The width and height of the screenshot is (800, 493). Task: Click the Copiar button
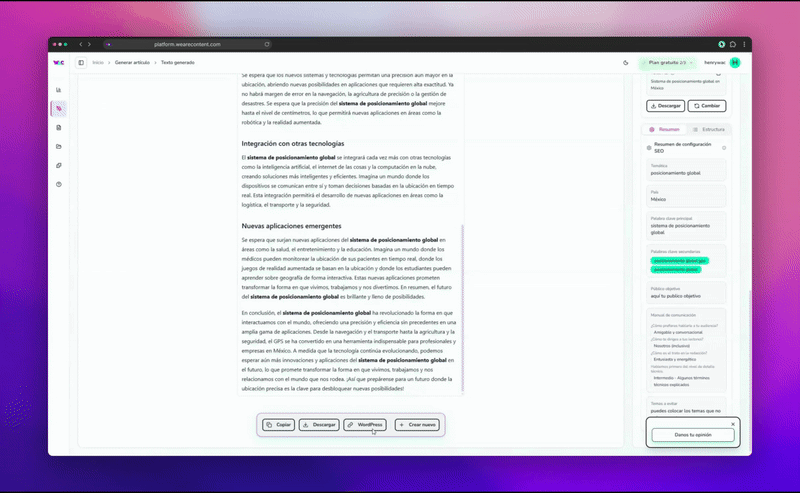pyautogui.click(x=279, y=425)
